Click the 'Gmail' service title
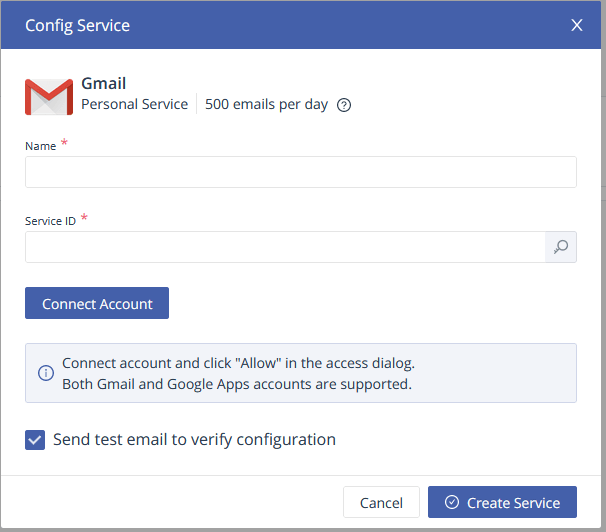This screenshot has height=532, width=606. (104, 83)
